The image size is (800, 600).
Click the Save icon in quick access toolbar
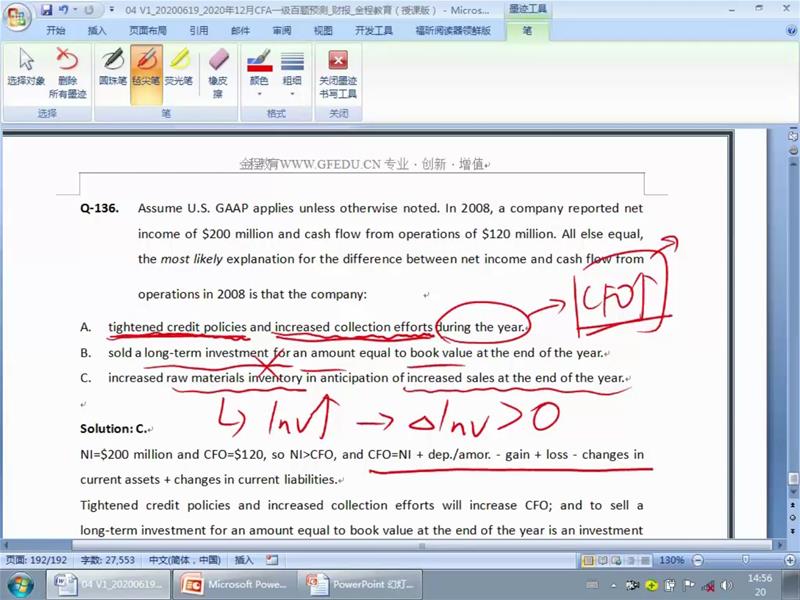pyautogui.click(x=46, y=11)
